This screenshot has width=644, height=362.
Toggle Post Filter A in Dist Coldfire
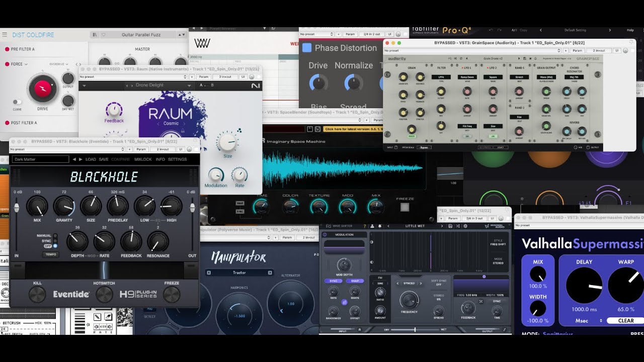pos(7,123)
